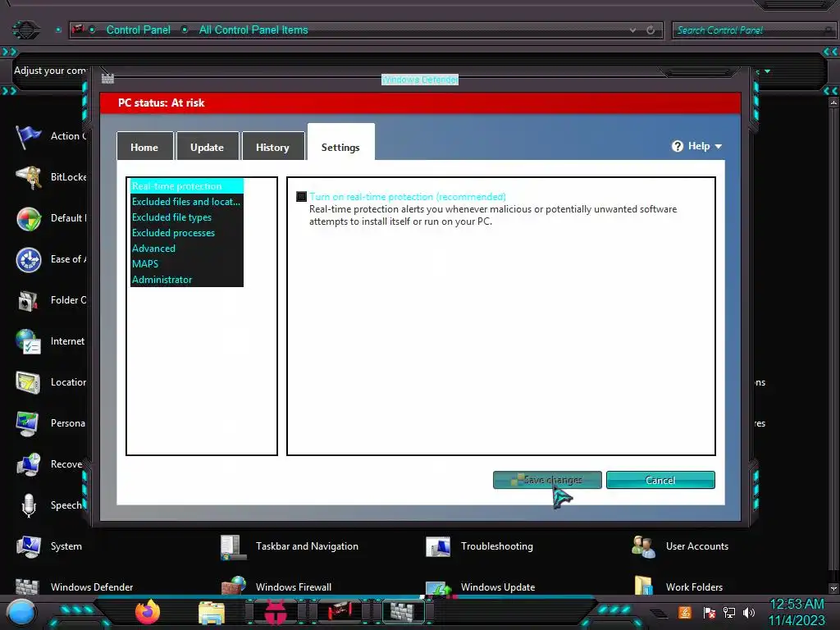Click the orange tray application icon

point(685,612)
